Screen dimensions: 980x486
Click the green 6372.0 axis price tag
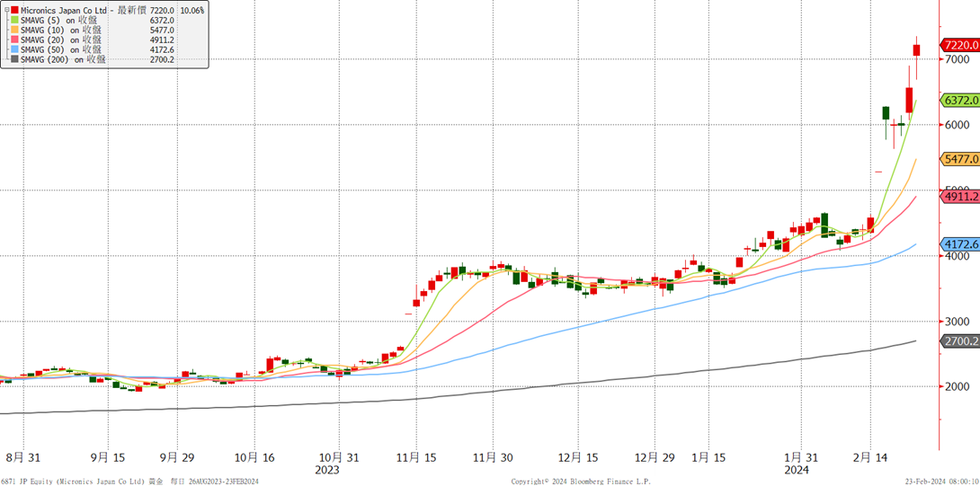(960, 100)
